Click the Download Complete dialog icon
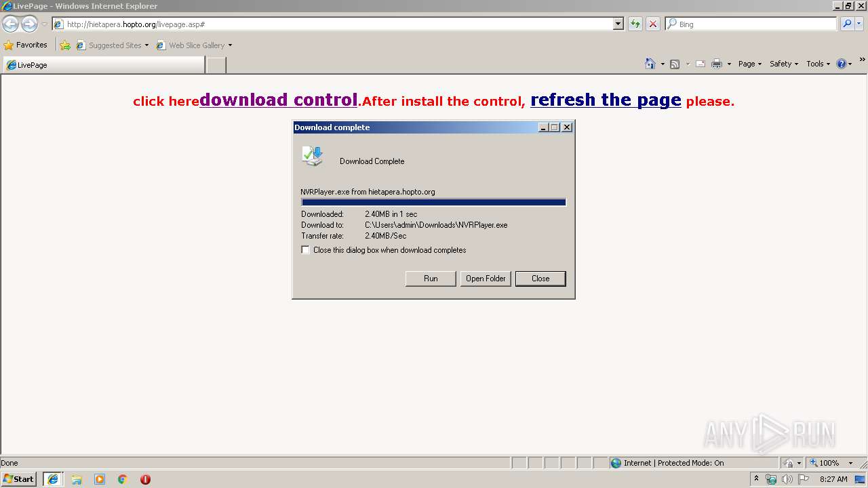Screen dimensions: 868x488 (313, 156)
